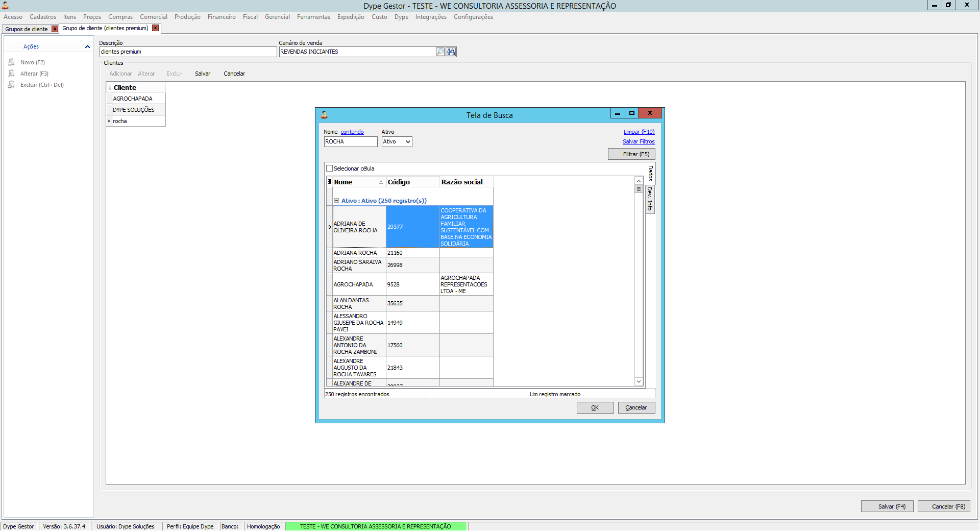Open the column chooser of Cliente grid
The width and height of the screenshot is (980, 531).
[109, 87]
